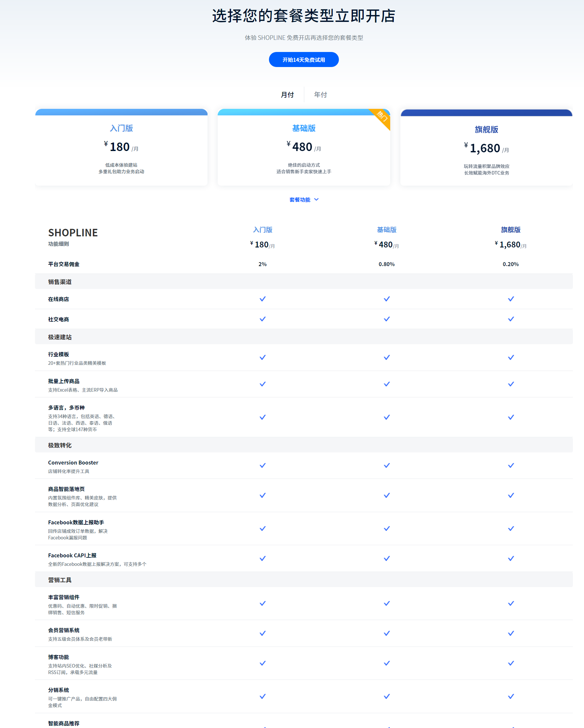Click 博客功能 checkmark under 入门版
The height and width of the screenshot is (728, 584).
point(263,663)
